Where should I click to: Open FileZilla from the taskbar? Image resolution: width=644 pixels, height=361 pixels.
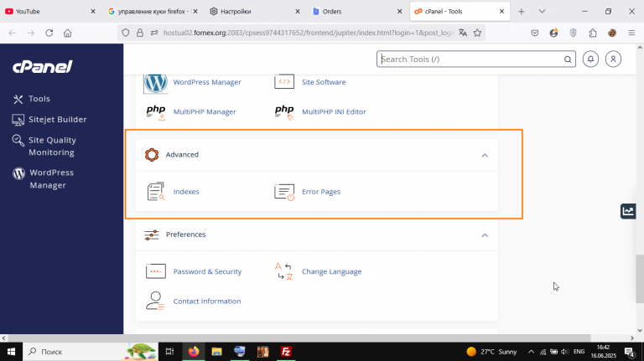[x=286, y=352]
